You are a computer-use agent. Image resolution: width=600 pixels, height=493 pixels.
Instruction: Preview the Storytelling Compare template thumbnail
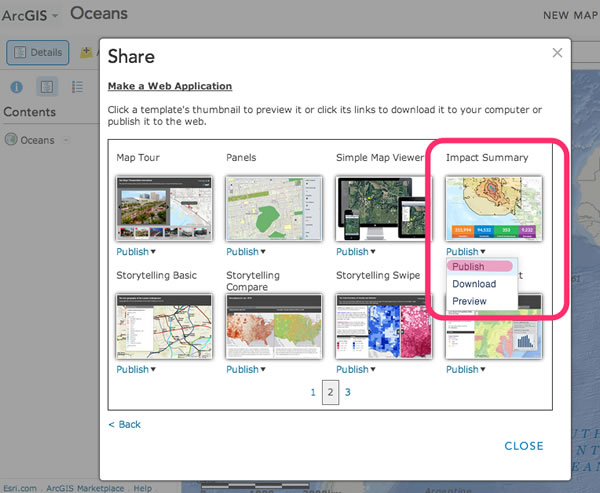(274, 326)
